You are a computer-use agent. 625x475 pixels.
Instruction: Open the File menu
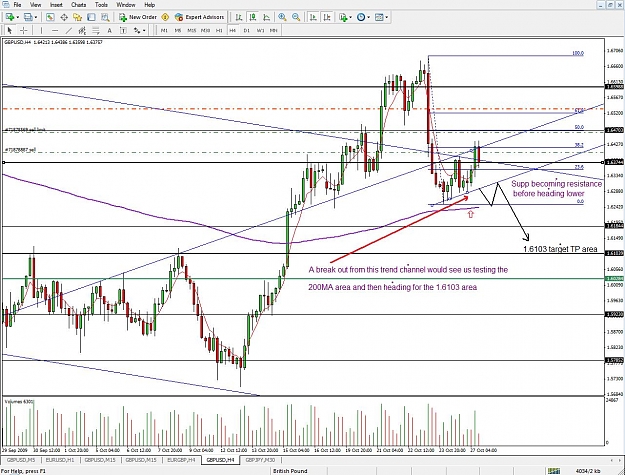pos(17,5)
